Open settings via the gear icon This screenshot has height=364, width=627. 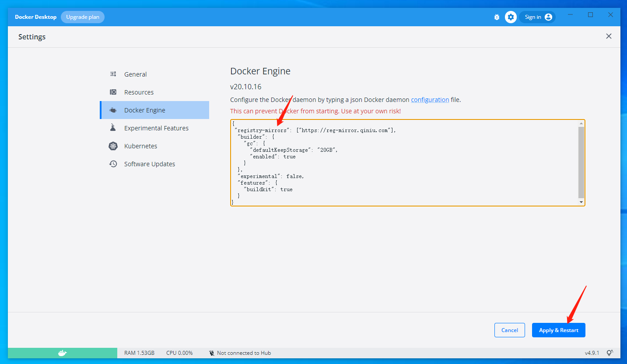(x=511, y=17)
